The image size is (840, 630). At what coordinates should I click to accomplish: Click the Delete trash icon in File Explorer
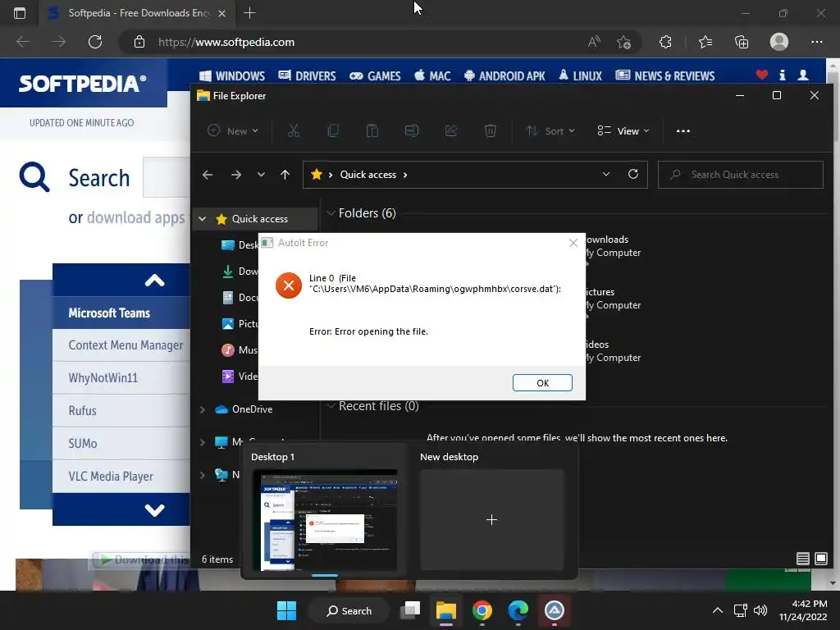pyautogui.click(x=491, y=130)
